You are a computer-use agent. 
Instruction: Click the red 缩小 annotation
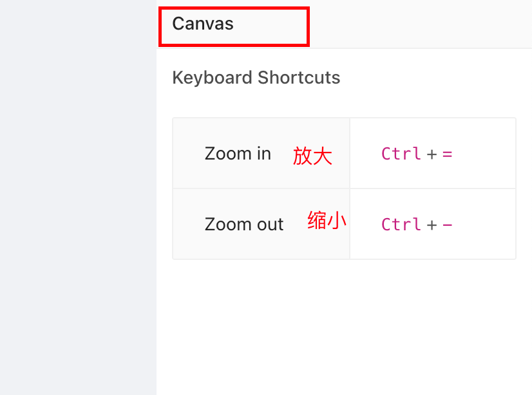click(327, 220)
